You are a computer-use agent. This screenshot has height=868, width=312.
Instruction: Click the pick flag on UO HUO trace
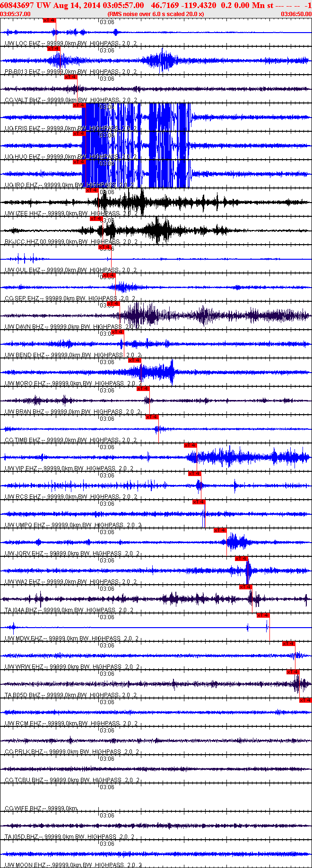pyautogui.click(x=79, y=134)
